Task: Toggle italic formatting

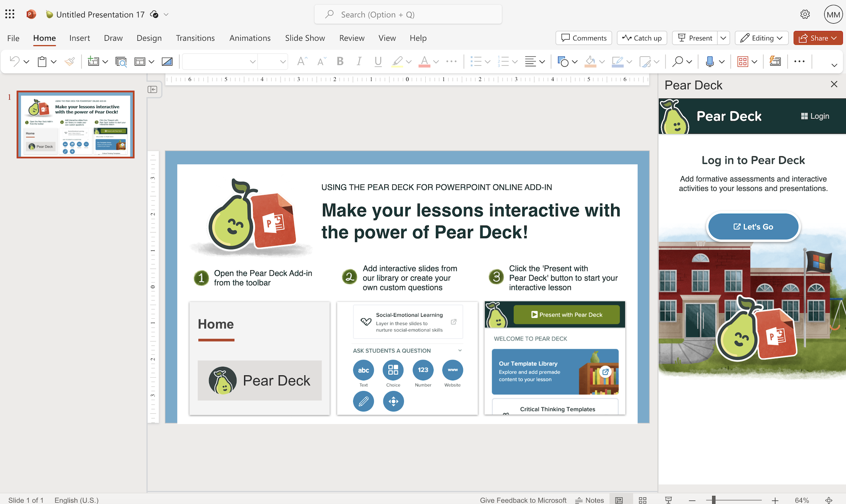Action: (359, 61)
